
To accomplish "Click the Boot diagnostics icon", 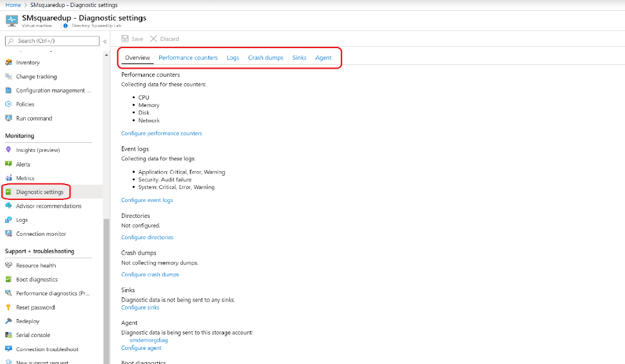I will pyautogui.click(x=8, y=279).
